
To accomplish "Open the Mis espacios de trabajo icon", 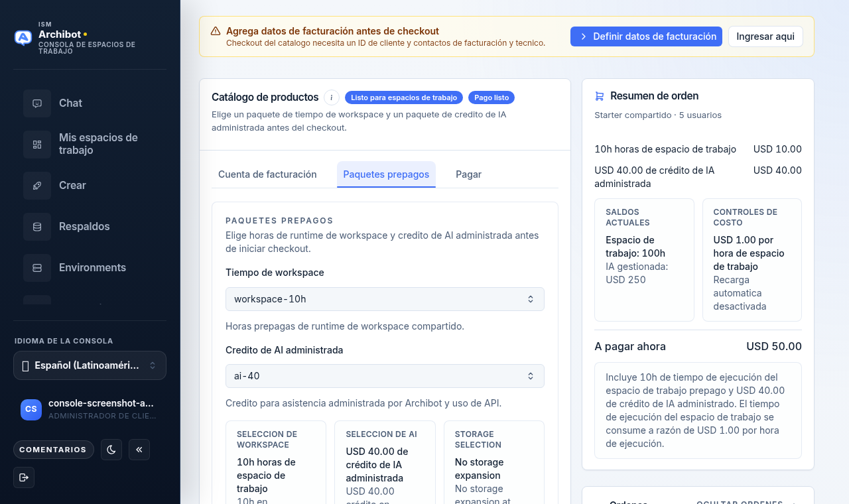I will (37, 145).
